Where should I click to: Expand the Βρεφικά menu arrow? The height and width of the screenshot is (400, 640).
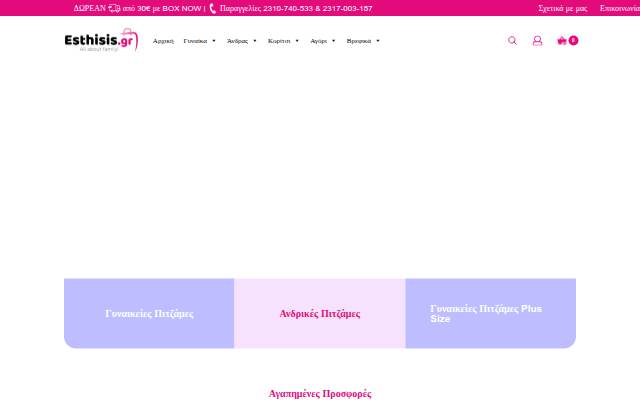tap(378, 41)
